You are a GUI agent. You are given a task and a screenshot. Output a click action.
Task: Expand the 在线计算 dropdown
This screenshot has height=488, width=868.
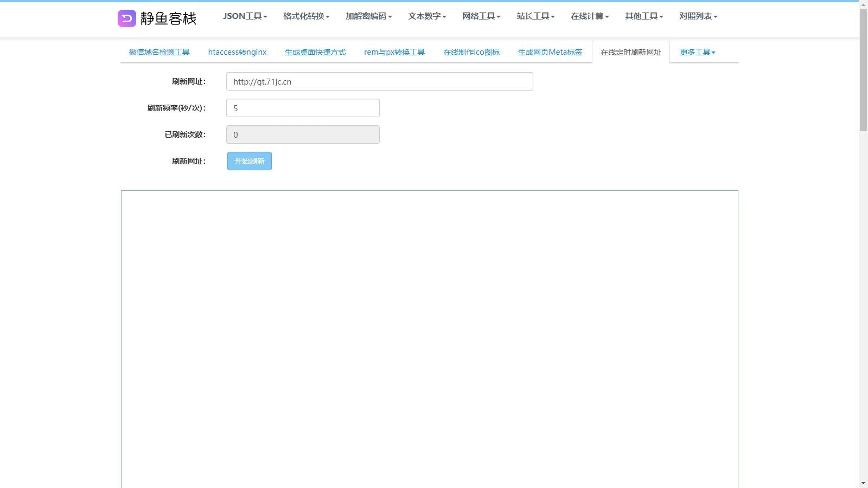(590, 16)
